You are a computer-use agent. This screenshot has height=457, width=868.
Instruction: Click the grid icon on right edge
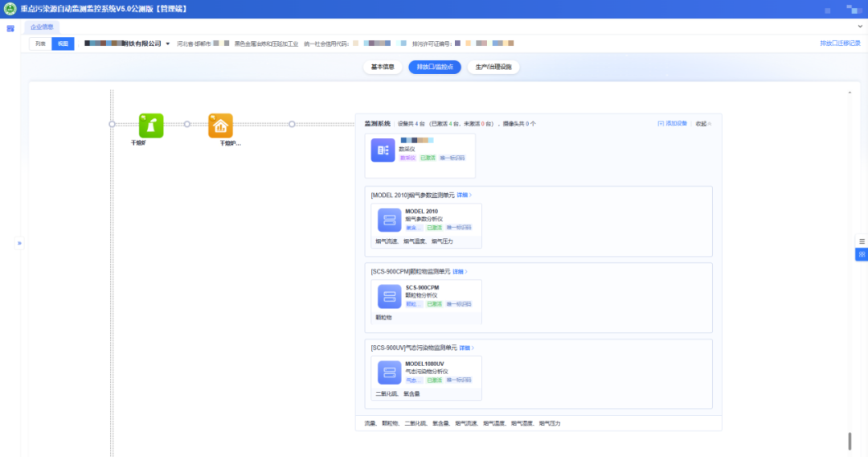pos(862,254)
